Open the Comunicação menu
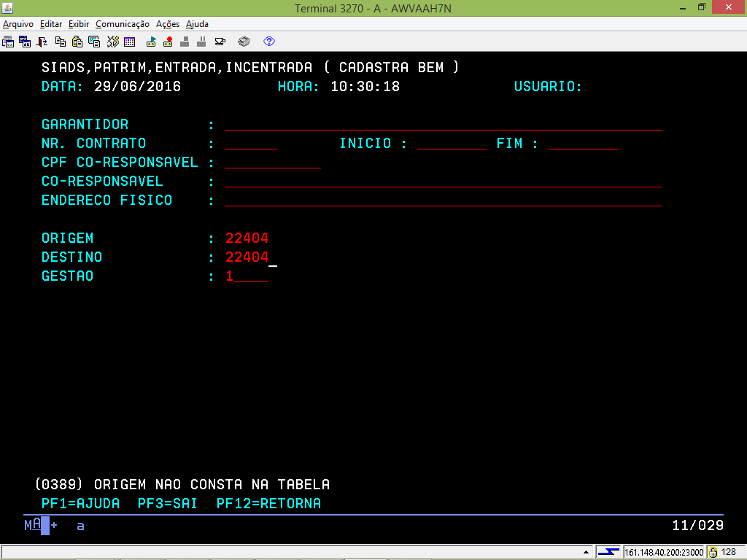The image size is (747, 560). (x=123, y=24)
